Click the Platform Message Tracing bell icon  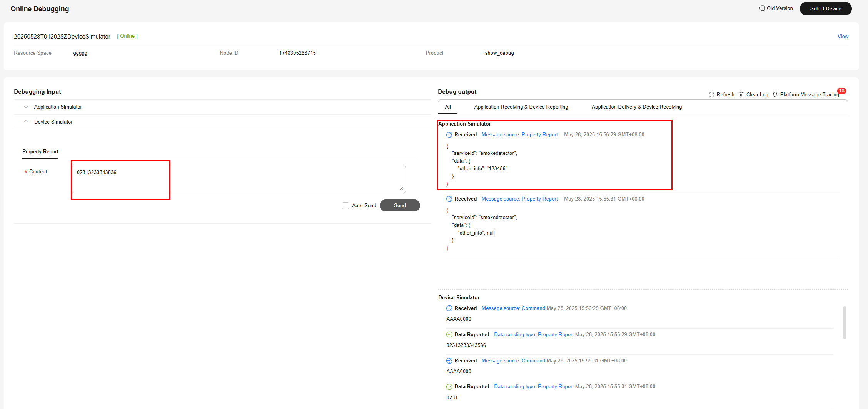click(775, 95)
